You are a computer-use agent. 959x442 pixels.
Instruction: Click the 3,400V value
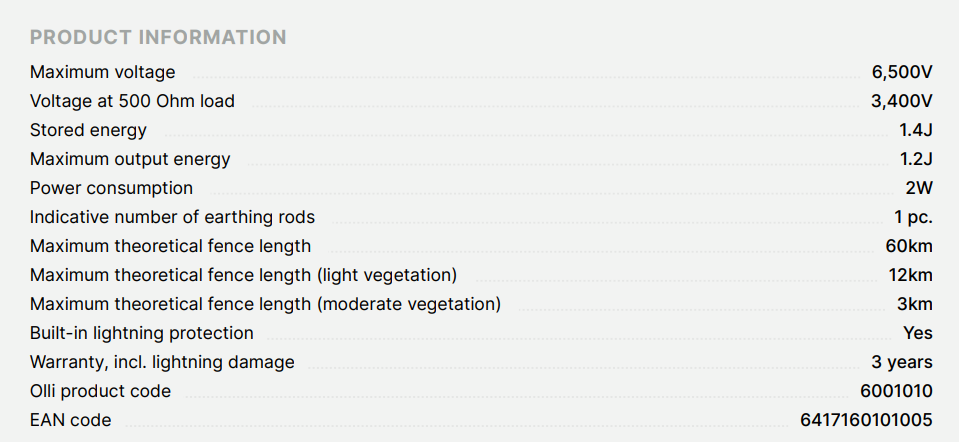pyautogui.click(x=901, y=101)
